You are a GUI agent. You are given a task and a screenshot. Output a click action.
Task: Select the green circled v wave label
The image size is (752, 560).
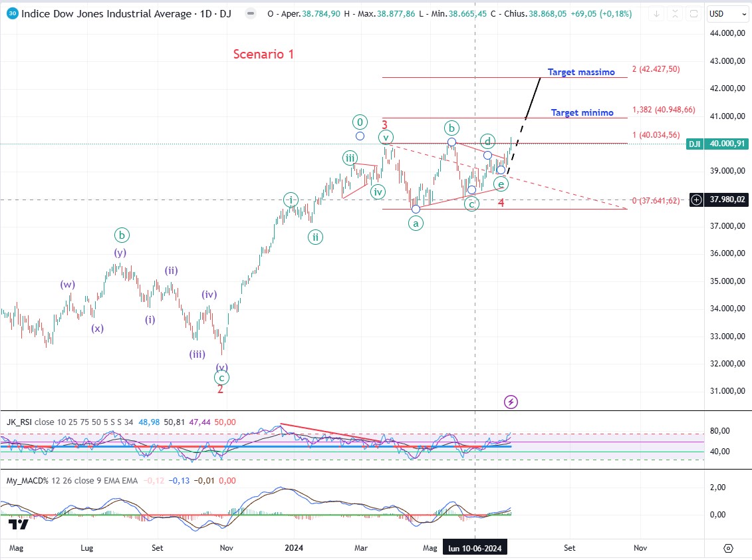(386, 137)
